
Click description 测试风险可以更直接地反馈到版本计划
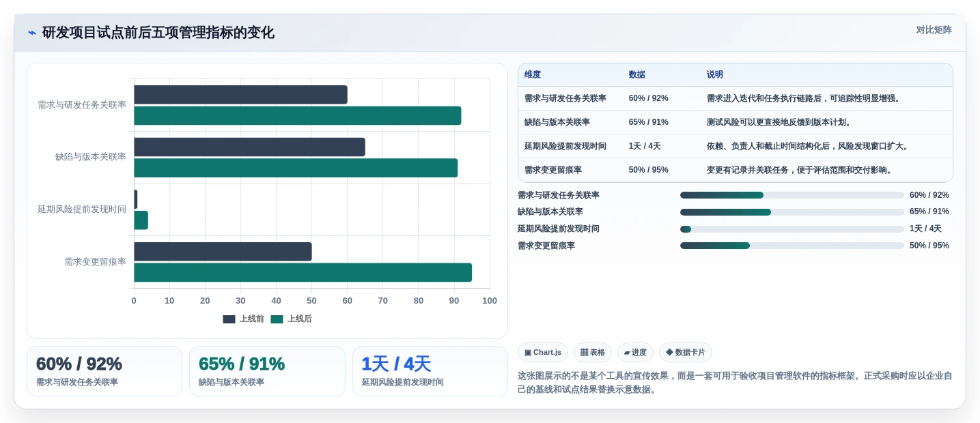click(x=781, y=123)
